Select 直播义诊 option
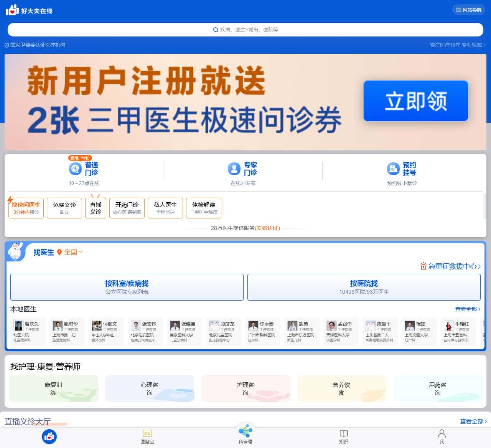This screenshot has height=448, width=491. [96, 208]
